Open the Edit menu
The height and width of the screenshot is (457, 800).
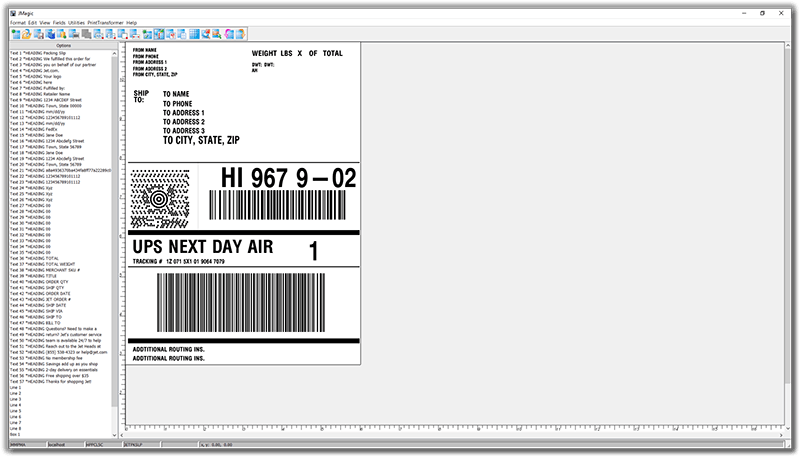(33, 22)
